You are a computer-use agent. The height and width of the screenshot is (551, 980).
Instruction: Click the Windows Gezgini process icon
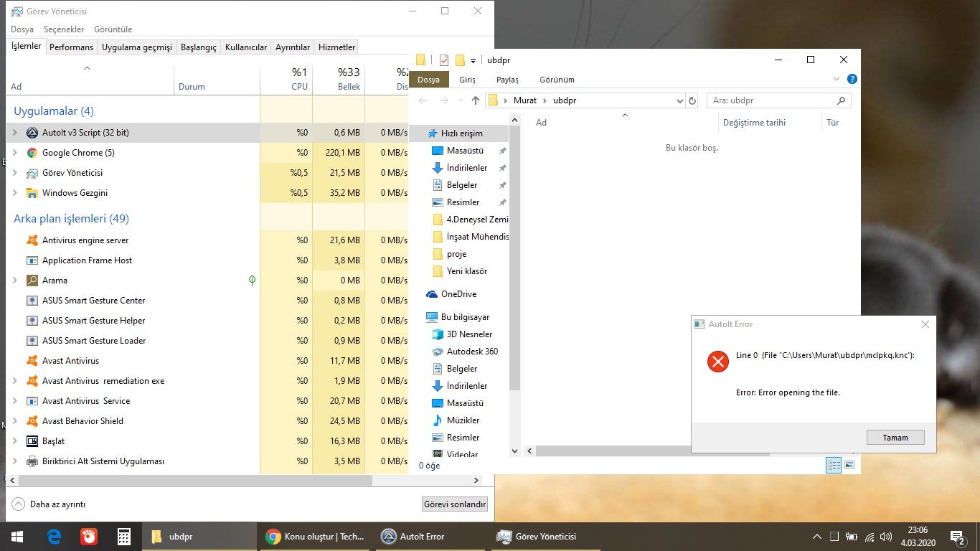point(32,193)
